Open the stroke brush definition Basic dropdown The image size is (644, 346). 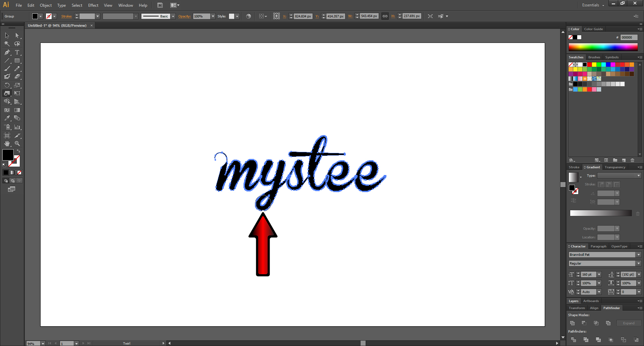pyautogui.click(x=173, y=16)
